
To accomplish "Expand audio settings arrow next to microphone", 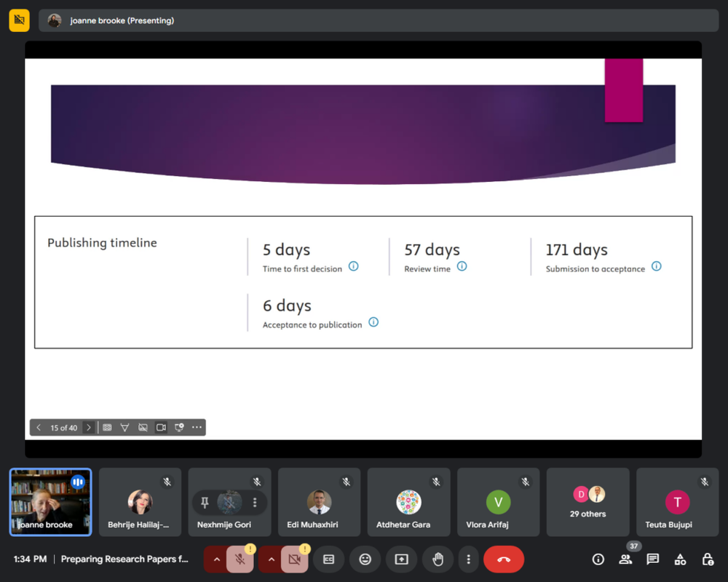I will [216, 559].
